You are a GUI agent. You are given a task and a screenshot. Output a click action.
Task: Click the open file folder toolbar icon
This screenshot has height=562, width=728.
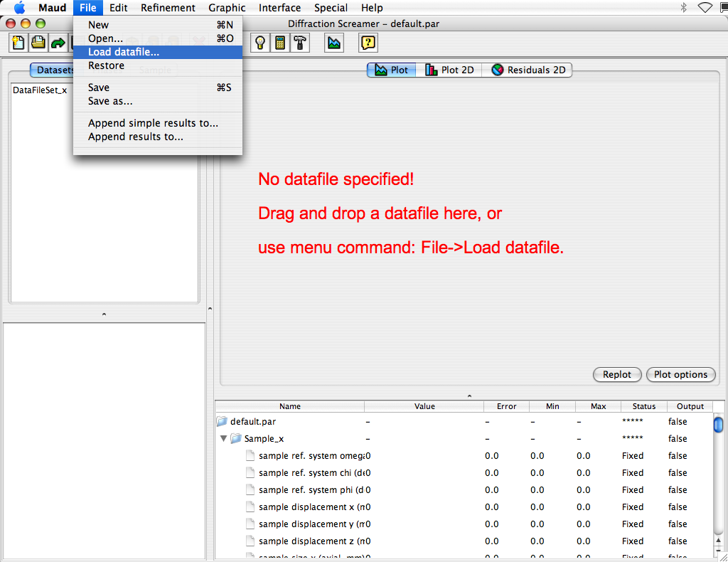[x=38, y=43]
